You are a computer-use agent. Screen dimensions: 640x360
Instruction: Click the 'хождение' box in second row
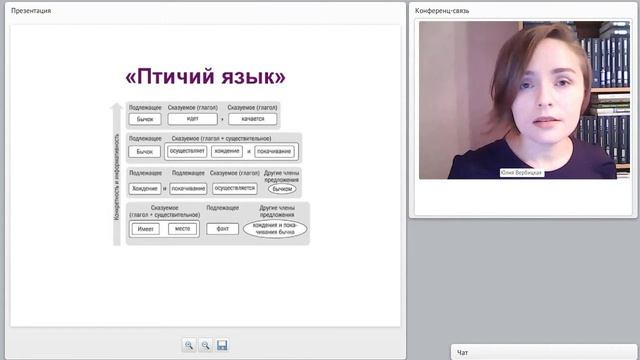pyautogui.click(x=227, y=151)
